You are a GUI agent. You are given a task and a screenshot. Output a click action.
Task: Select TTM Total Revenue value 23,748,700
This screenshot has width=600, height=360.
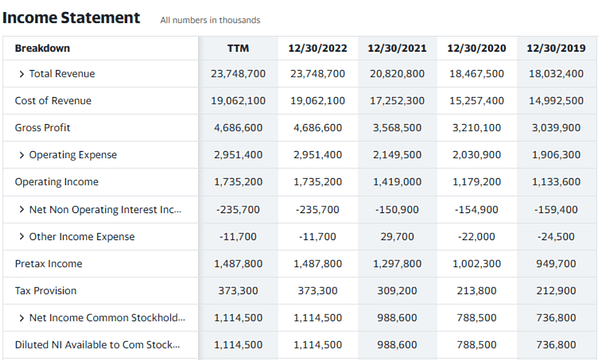point(238,73)
